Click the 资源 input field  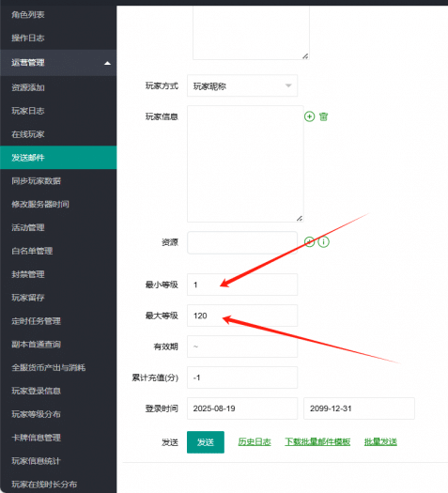242,242
